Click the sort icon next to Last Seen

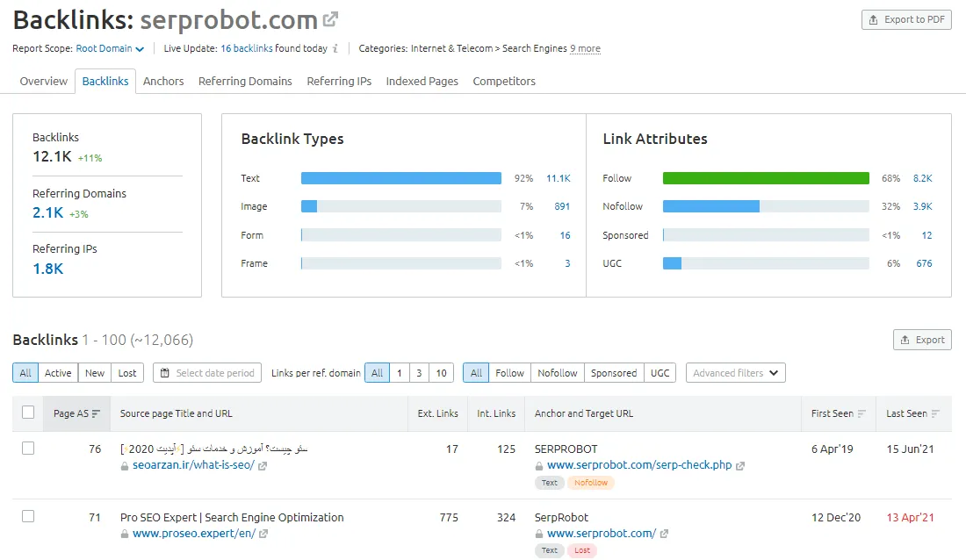(935, 414)
